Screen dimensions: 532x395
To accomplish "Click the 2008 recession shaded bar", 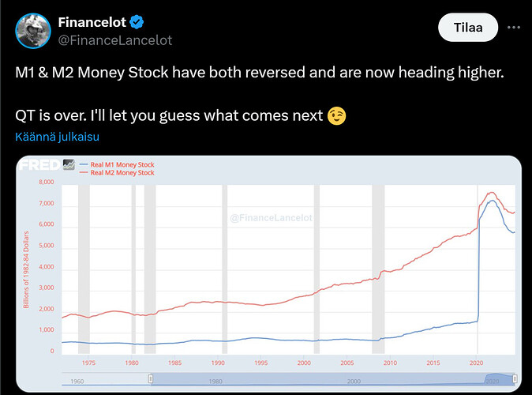I will coord(378,269).
